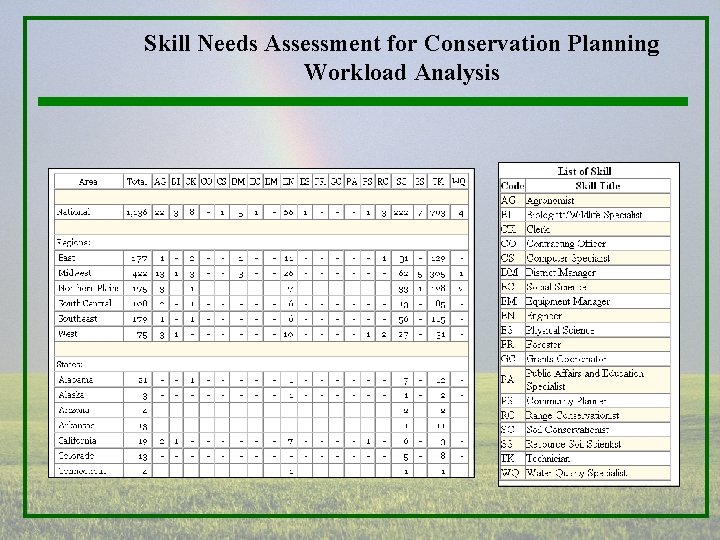Select the 'Equipment Manager' skill title

568,301
